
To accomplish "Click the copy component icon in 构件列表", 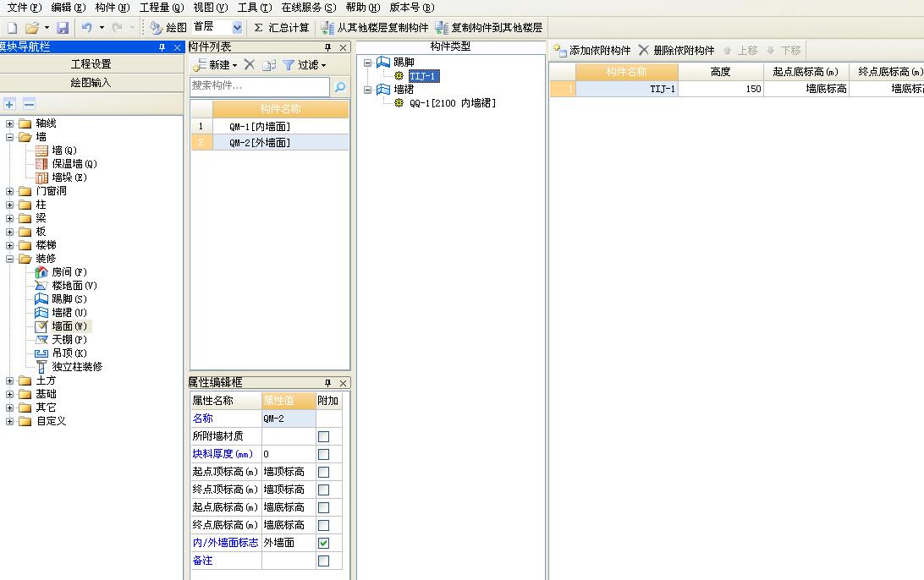I will [269, 65].
